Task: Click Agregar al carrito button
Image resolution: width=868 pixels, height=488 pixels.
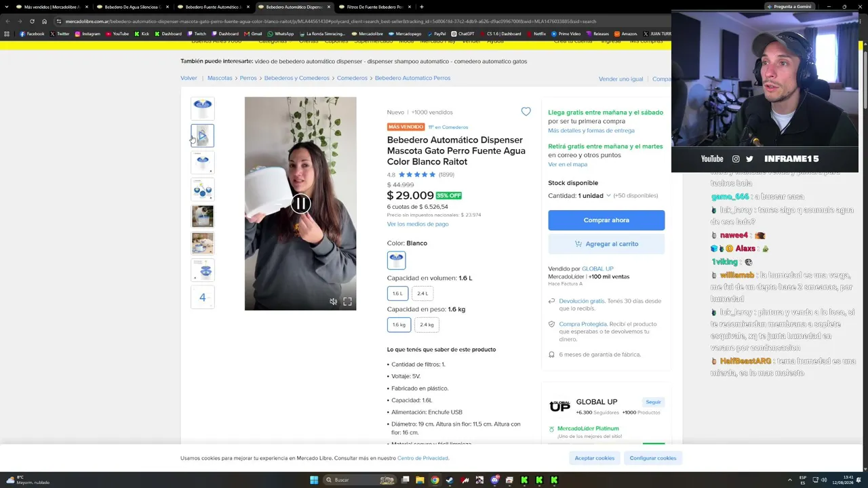Action: click(x=606, y=244)
